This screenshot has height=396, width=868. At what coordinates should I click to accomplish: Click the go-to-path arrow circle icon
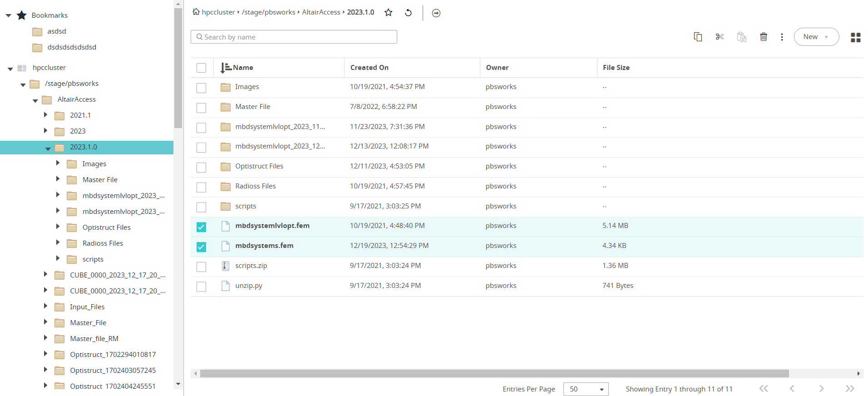pos(436,13)
